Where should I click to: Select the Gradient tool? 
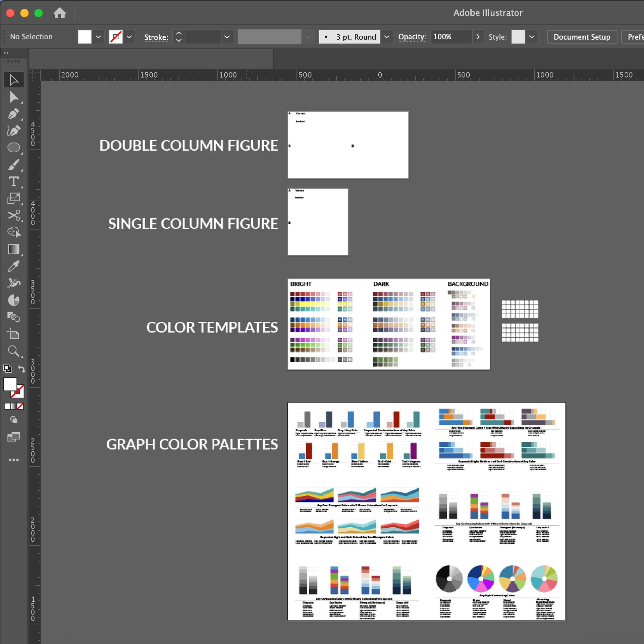14,249
